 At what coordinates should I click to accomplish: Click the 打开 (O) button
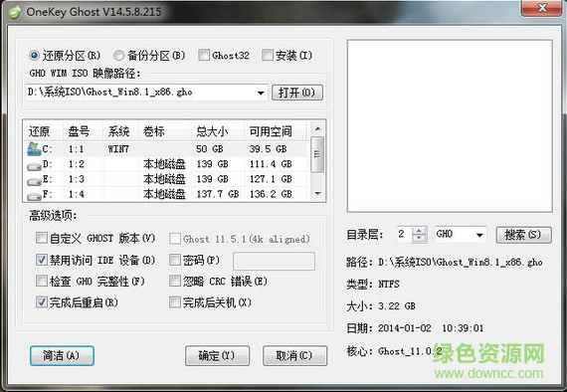click(x=296, y=93)
